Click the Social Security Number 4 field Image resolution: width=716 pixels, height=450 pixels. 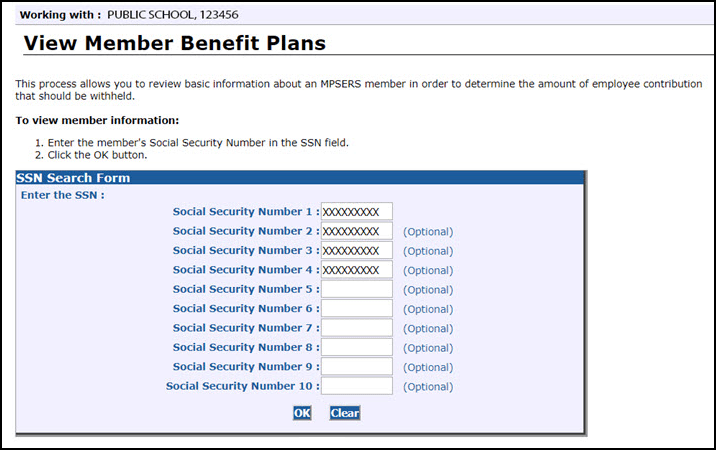tap(357, 270)
